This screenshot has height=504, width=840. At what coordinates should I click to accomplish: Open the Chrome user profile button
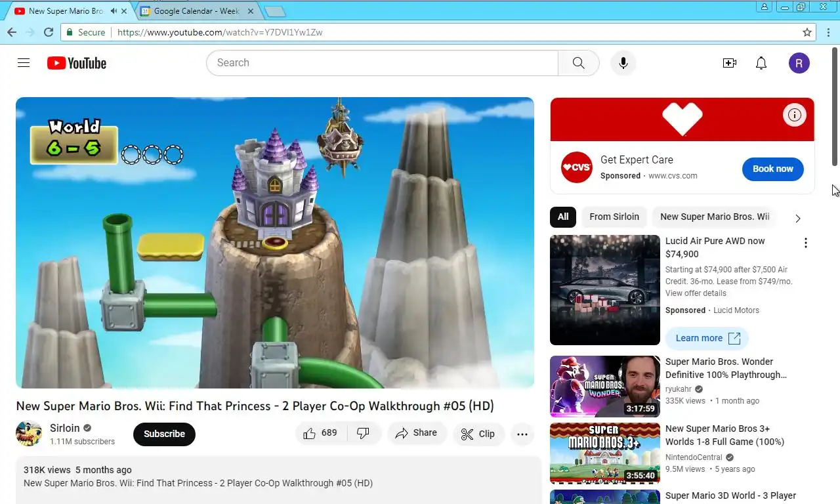[x=764, y=7]
